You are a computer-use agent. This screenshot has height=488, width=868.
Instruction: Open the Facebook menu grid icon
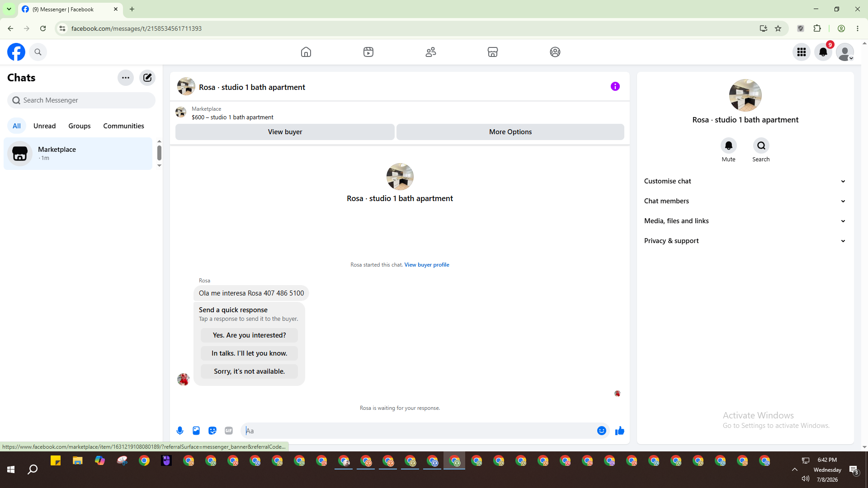coord(802,52)
